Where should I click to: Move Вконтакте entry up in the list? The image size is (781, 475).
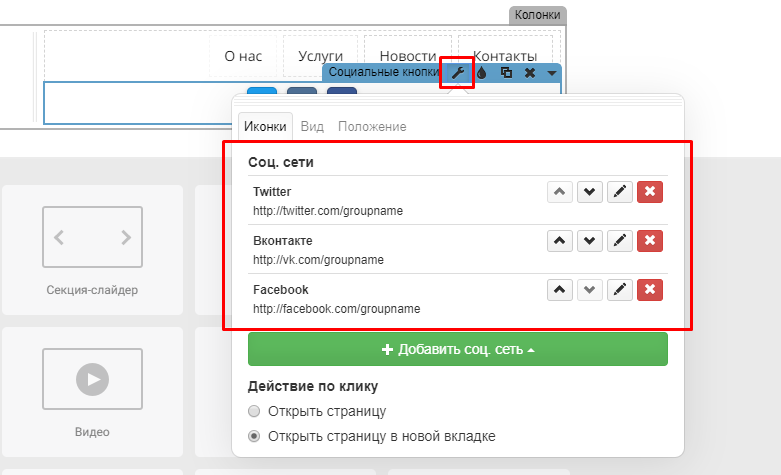[560, 241]
